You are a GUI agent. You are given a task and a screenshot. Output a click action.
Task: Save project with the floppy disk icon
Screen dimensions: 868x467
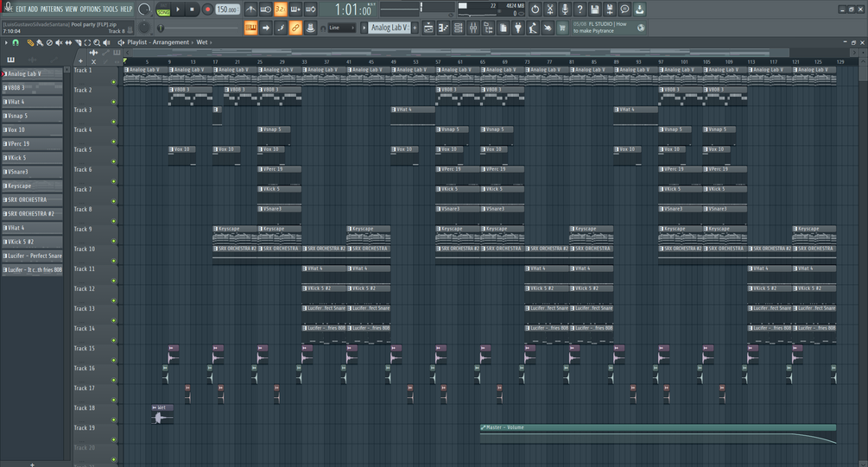(594, 9)
